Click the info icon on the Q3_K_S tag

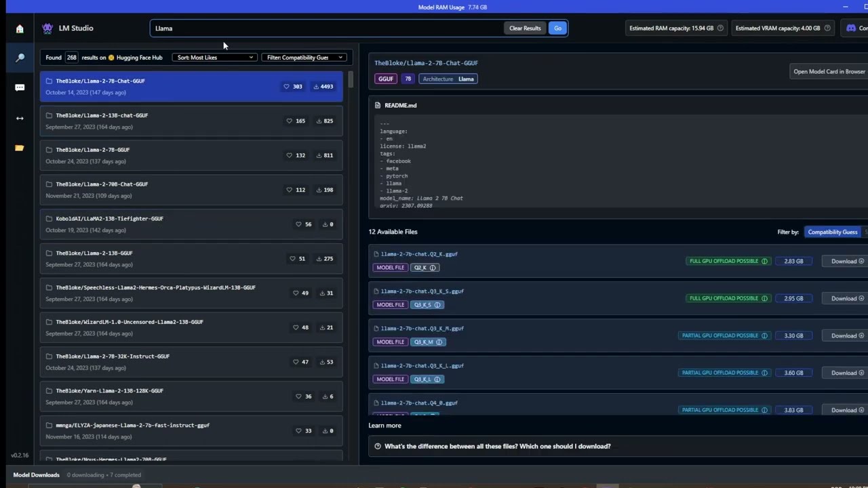437,305
